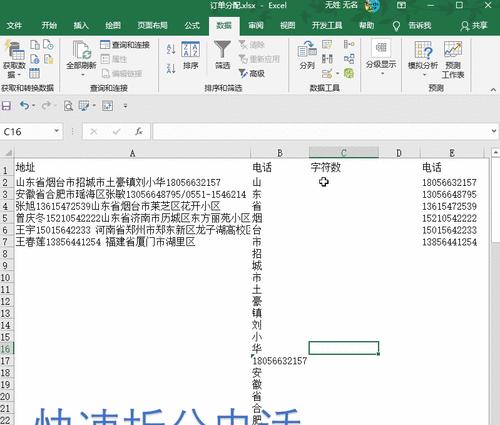Screen dimensions: 500x425
Task: Click the Existing Connections icon
Action: click(x=49, y=59)
